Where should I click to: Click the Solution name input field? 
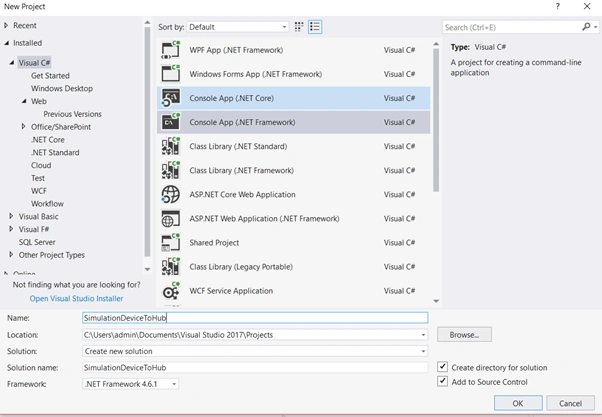(255, 367)
